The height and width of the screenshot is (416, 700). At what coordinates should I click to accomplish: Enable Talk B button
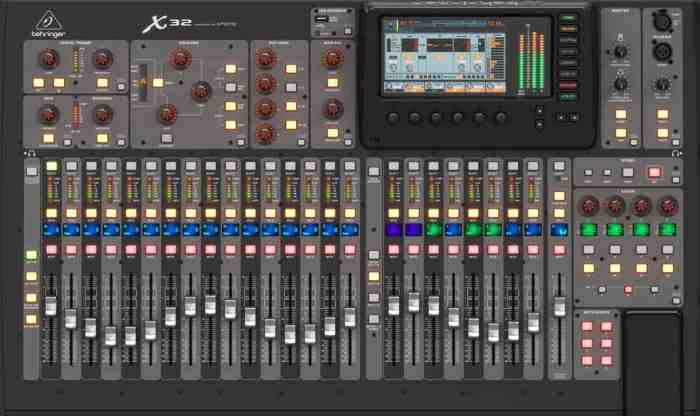pyautogui.click(x=662, y=133)
